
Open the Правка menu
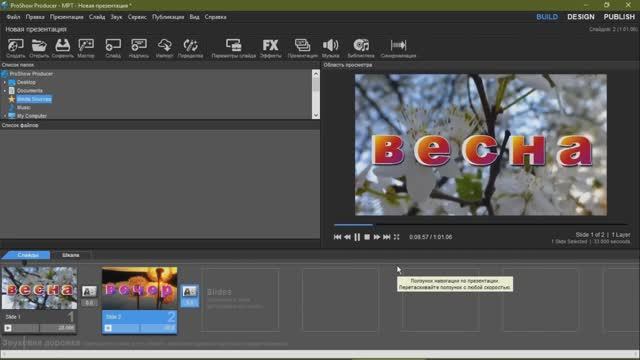coord(35,17)
